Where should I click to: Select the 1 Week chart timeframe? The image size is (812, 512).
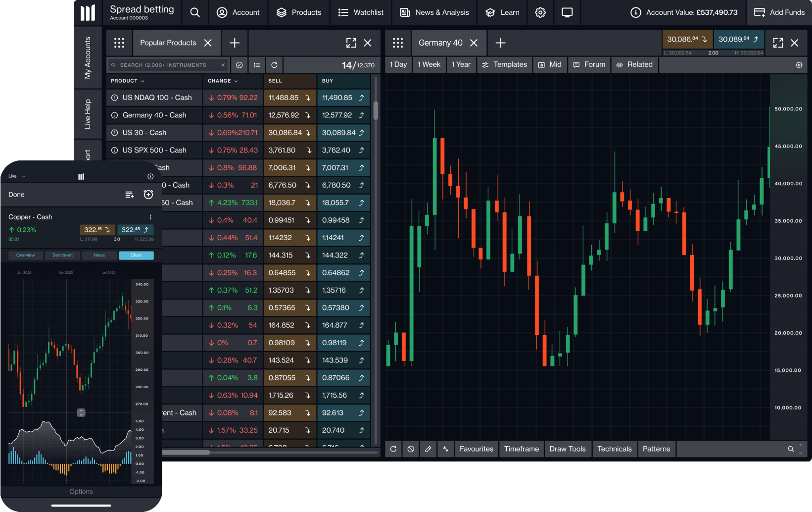429,64
